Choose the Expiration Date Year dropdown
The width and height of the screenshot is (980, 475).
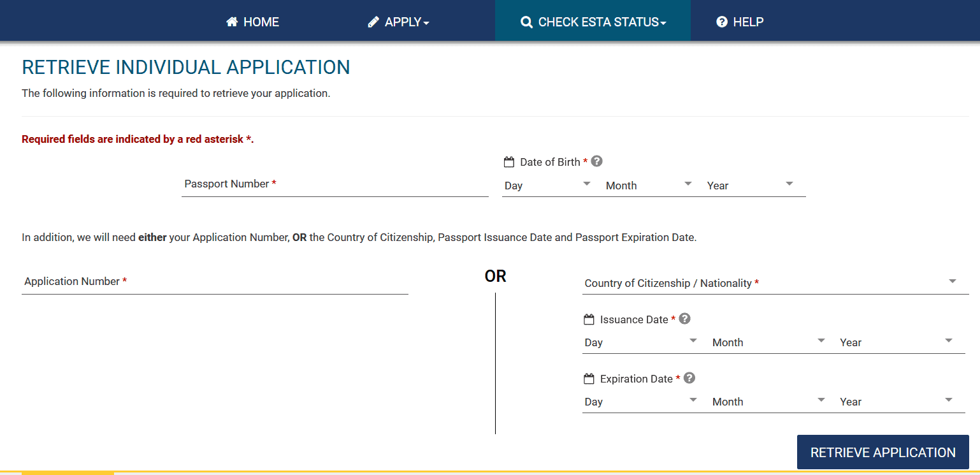click(897, 402)
